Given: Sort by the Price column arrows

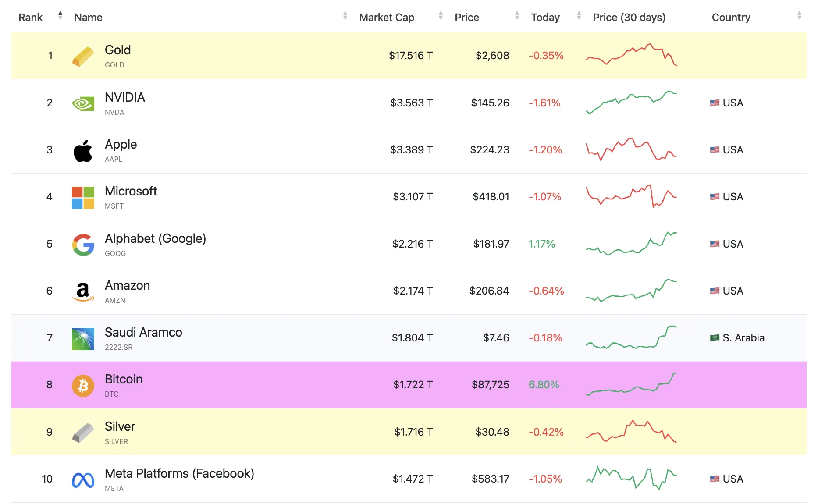Looking at the screenshot, I should 517,16.
